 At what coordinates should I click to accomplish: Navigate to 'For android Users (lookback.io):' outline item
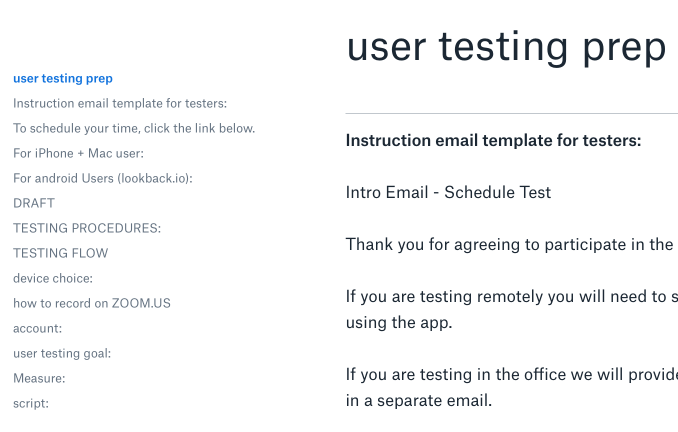coord(102,178)
